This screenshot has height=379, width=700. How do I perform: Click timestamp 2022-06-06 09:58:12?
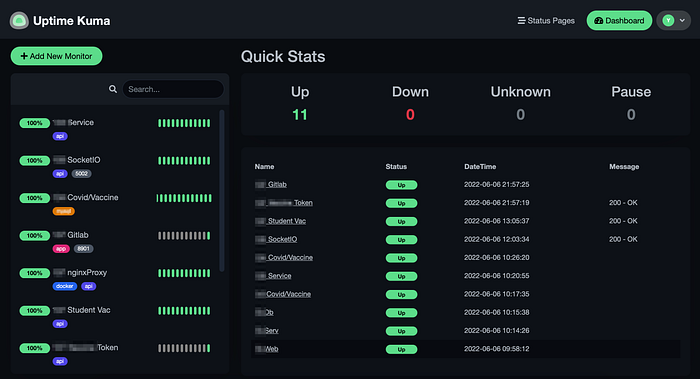click(x=496, y=349)
